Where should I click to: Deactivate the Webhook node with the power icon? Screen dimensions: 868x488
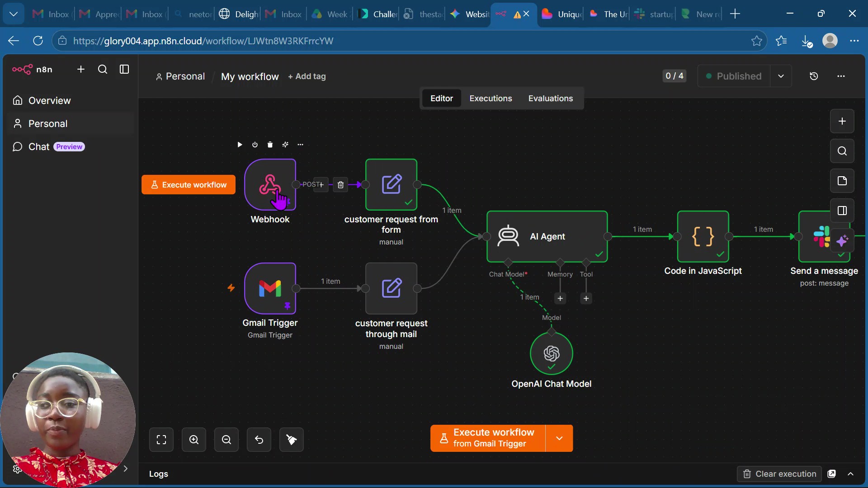[x=255, y=145]
